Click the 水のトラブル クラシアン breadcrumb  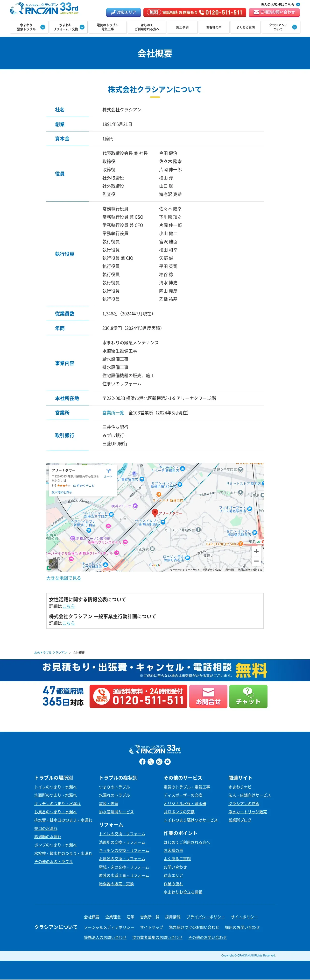50,652
